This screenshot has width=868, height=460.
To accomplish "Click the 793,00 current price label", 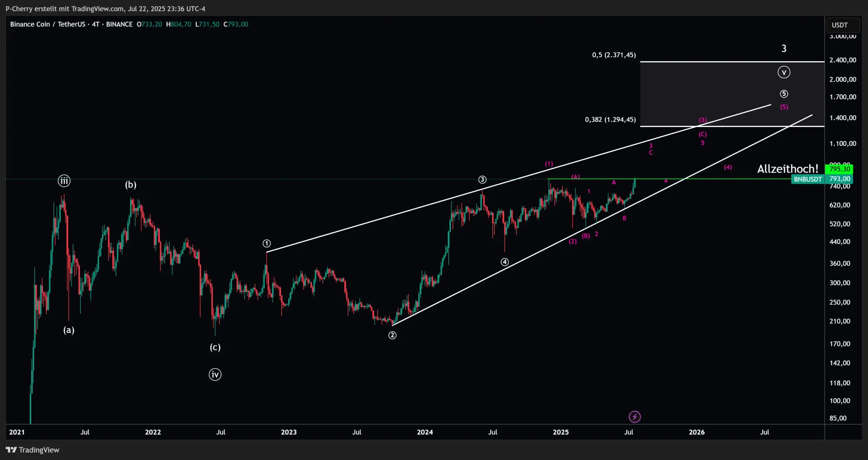I will (x=839, y=179).
